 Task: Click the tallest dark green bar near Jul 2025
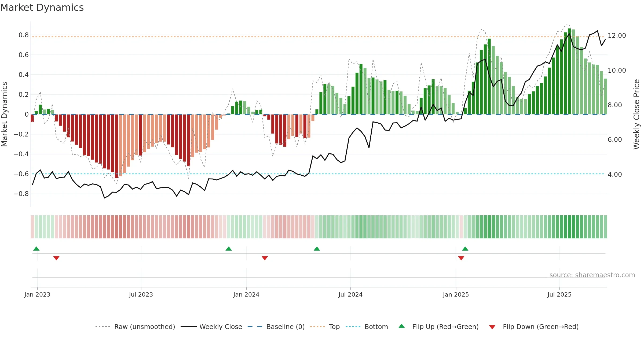click(x=569, y=71)
